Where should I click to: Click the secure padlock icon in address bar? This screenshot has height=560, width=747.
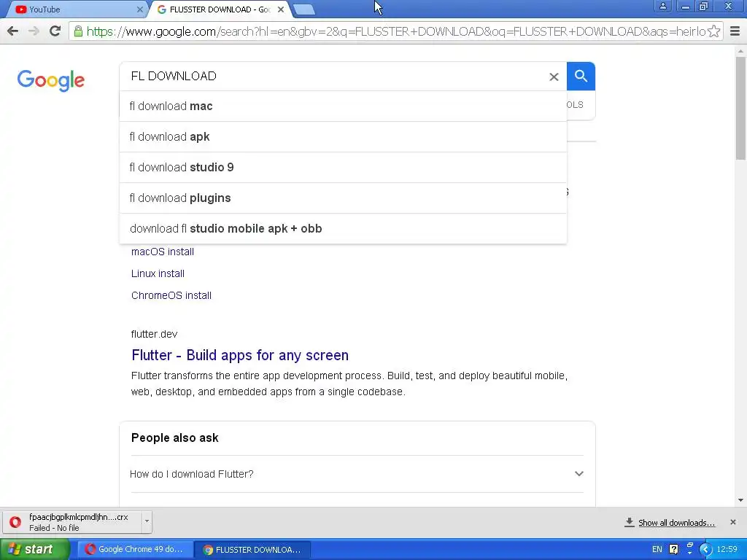78,31
